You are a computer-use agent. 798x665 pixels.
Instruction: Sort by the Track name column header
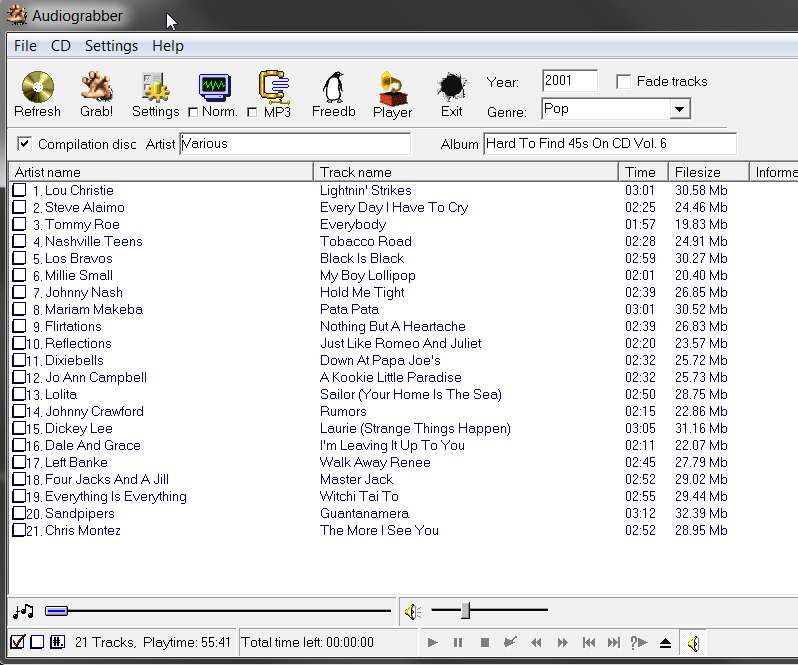(x=466, y=172)
